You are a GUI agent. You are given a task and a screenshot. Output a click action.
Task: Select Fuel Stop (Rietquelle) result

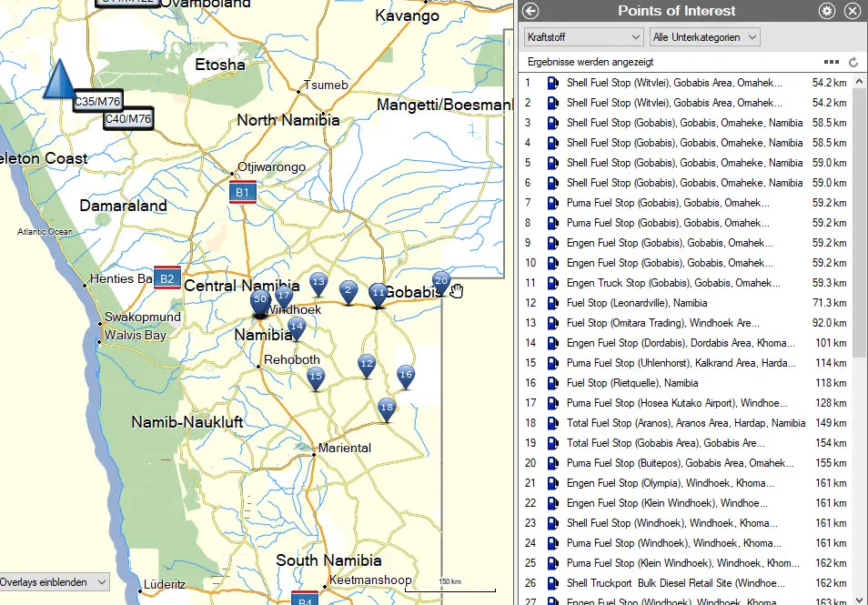click(686, 383)
